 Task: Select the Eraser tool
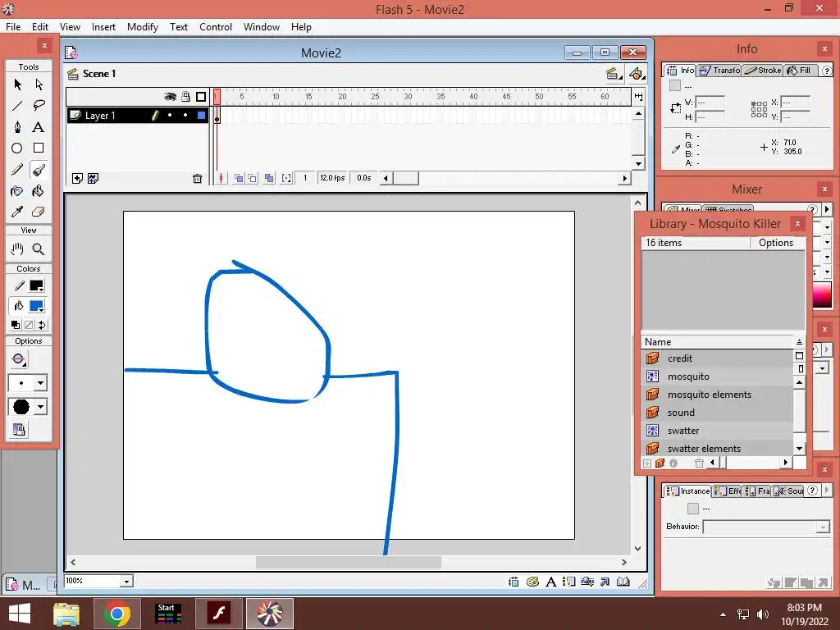[39, 212]
